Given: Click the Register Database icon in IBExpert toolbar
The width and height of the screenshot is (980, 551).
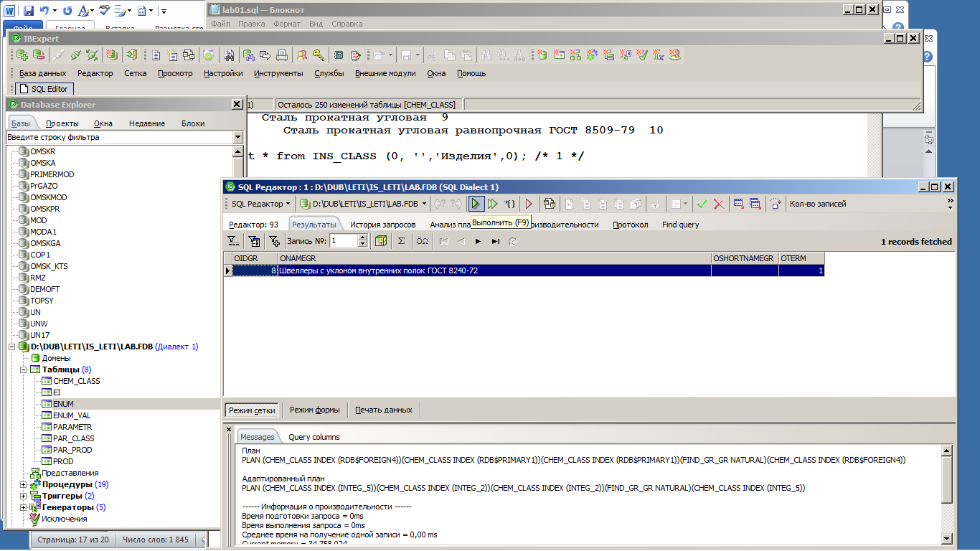Looking at the screenshot, I should tap(22, 55).
